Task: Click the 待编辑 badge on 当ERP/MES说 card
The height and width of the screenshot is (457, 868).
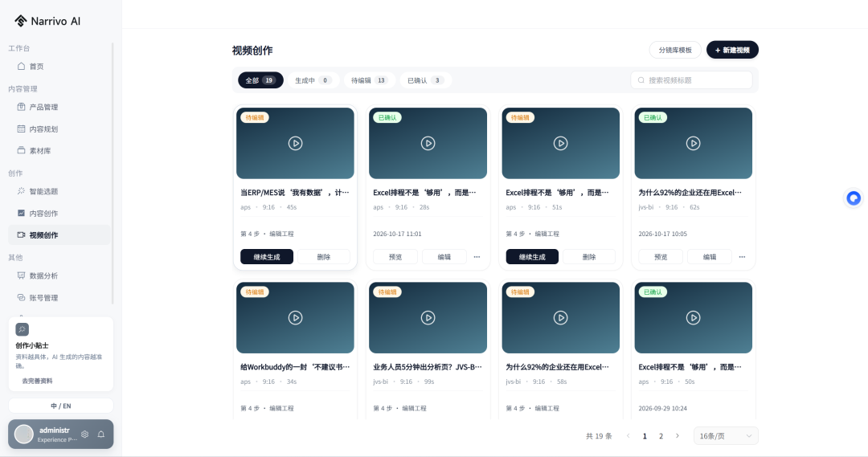Action: point(255,117)
